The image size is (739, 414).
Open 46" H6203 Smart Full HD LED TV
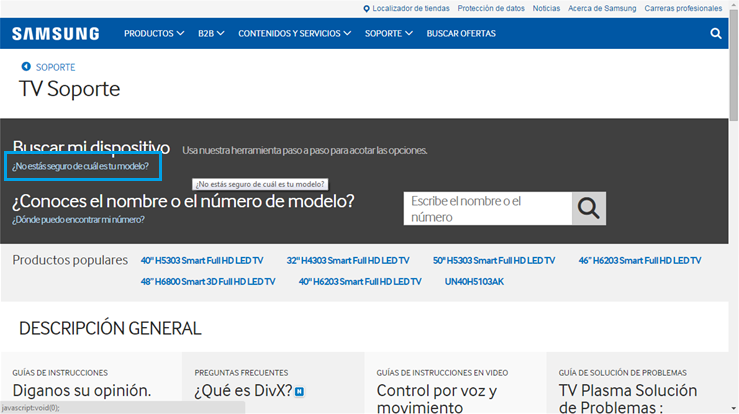[640, 260]
